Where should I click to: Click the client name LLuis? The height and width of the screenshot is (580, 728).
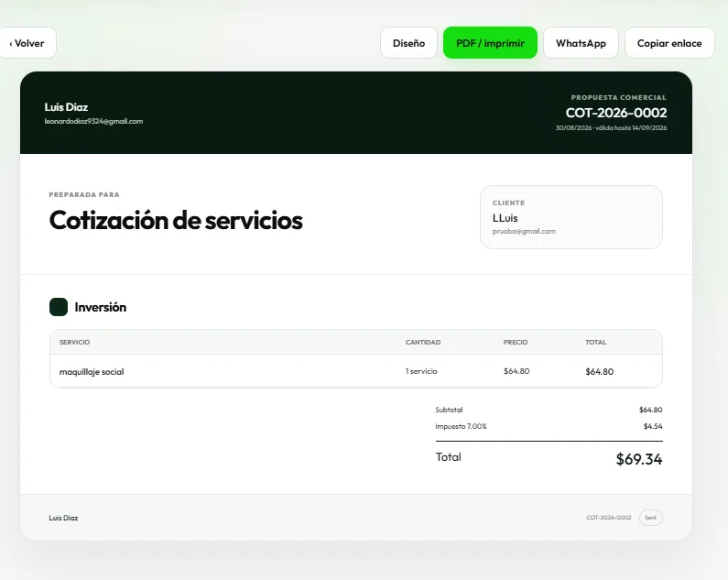(x=505, y=218)
